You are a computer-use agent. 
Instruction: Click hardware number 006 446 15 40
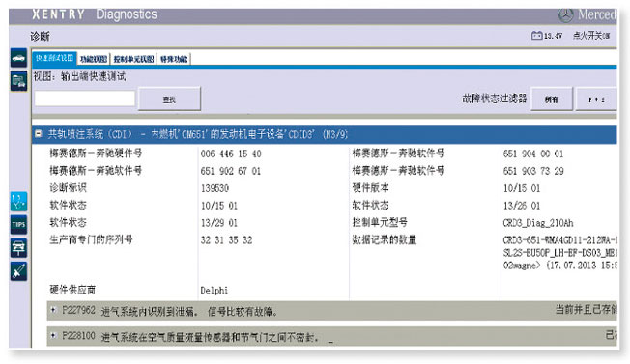(x=231, y=154)
